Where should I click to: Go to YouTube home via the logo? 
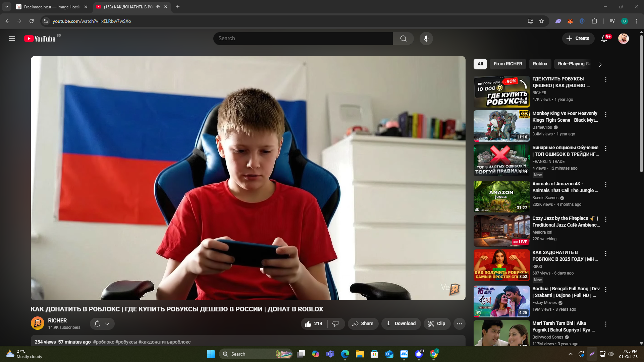(x=40, y=39)
